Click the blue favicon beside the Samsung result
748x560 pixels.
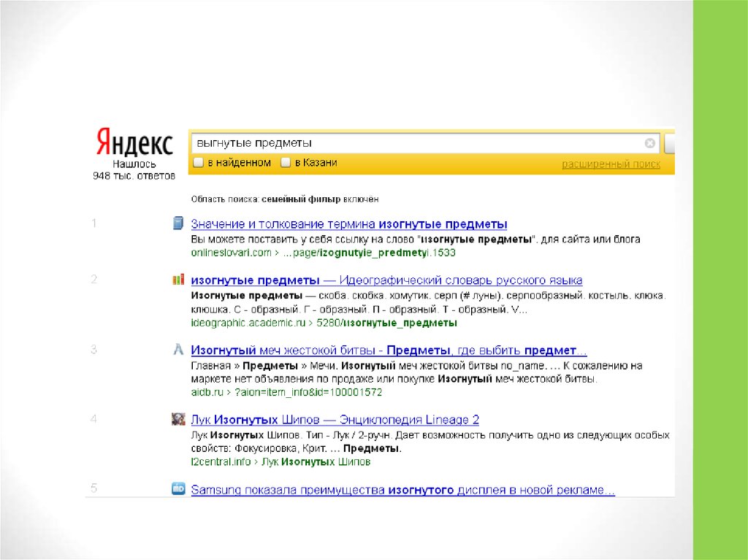pos(178,489)
